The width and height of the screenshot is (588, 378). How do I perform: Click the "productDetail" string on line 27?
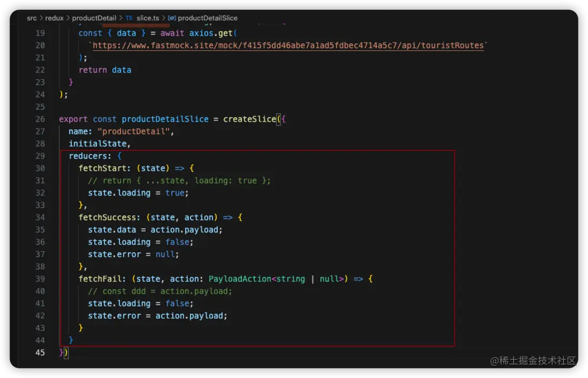(134, 132)
